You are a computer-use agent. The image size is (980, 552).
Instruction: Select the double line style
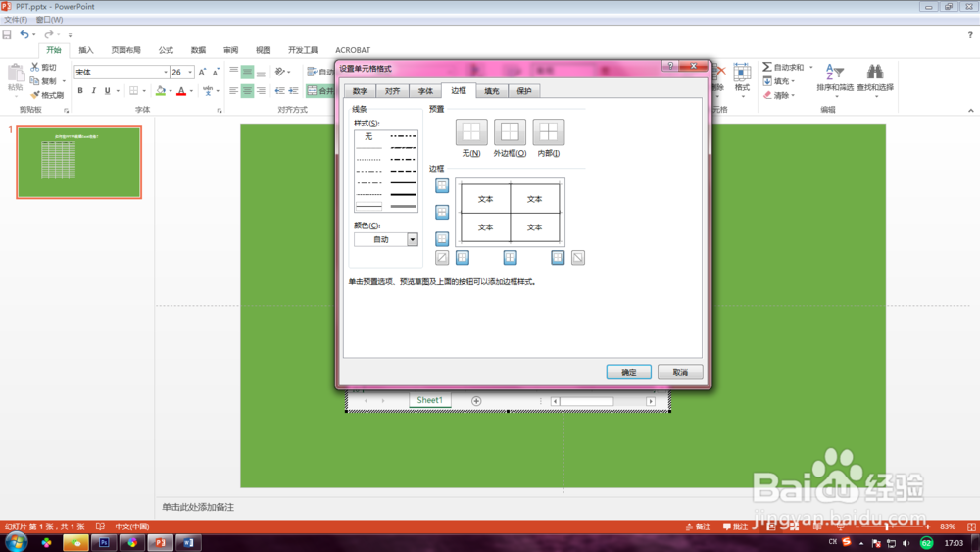click(x=403, y=206)
